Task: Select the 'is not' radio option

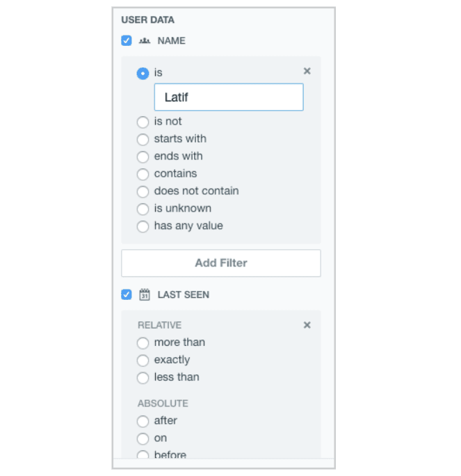Action: point(143,122)
